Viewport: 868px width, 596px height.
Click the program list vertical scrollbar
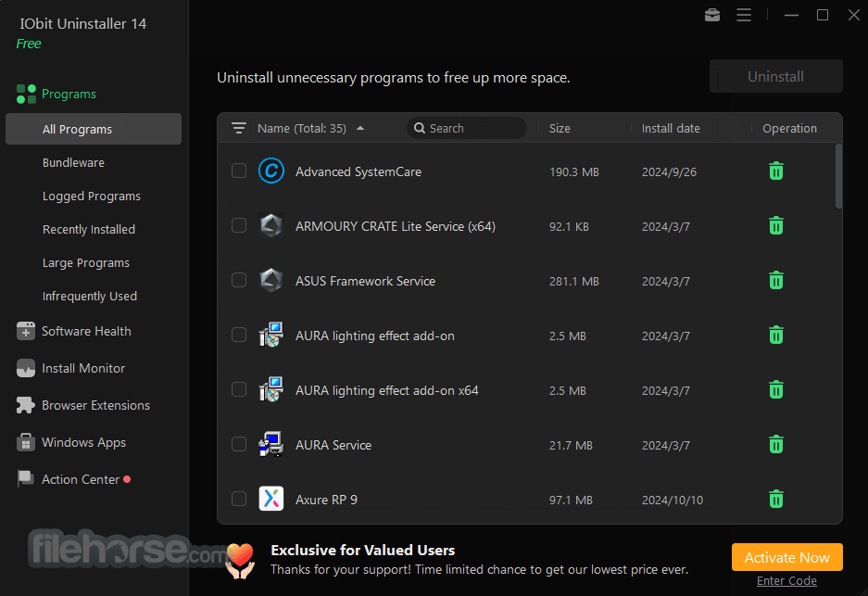tap(838, 176)
